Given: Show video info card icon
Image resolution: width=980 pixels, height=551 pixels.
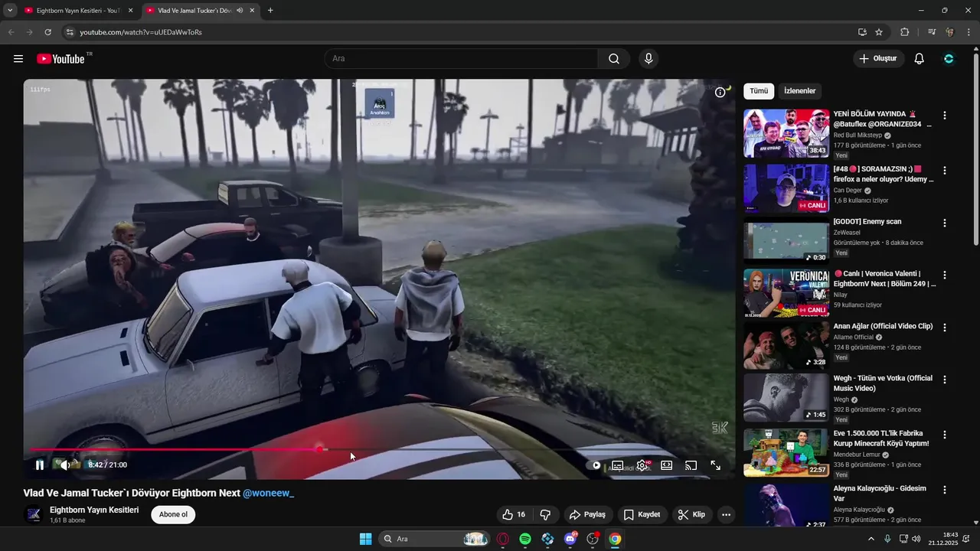Looking at the screenshot, I should click(x=720, y=92).
